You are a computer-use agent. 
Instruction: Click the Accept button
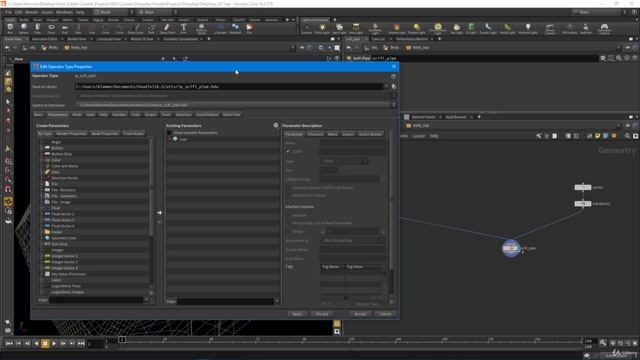(360, 314)
